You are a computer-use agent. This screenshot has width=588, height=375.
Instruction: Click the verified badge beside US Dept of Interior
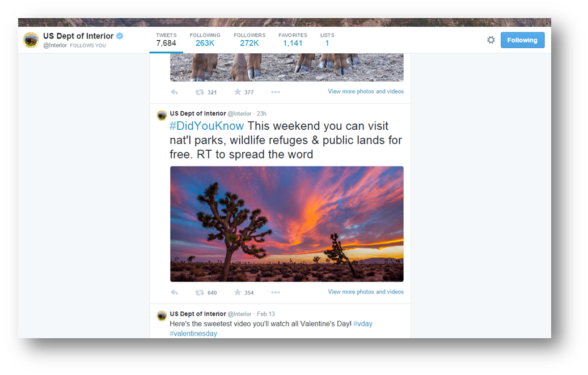tap(120, 36)
